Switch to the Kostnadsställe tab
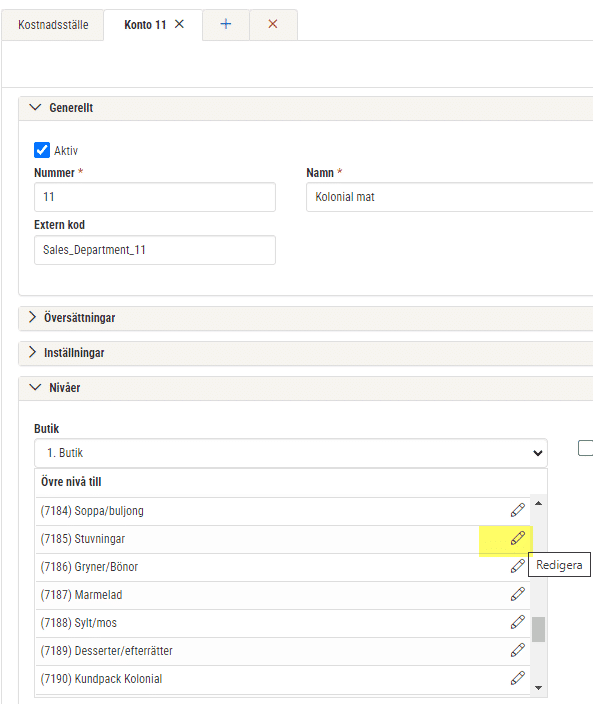 53,25
